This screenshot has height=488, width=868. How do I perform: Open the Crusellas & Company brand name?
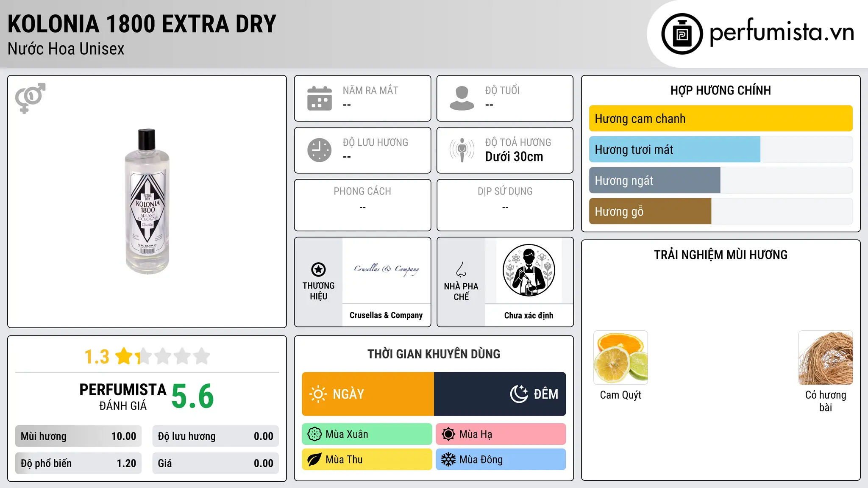pos(386,315)
